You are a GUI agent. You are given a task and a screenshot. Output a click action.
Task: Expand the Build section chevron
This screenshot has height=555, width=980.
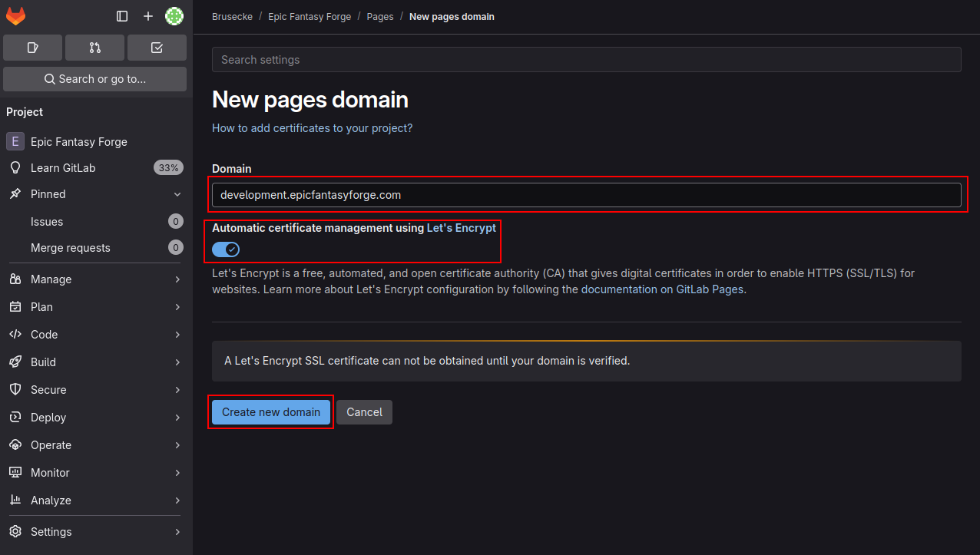coord(177,362)
